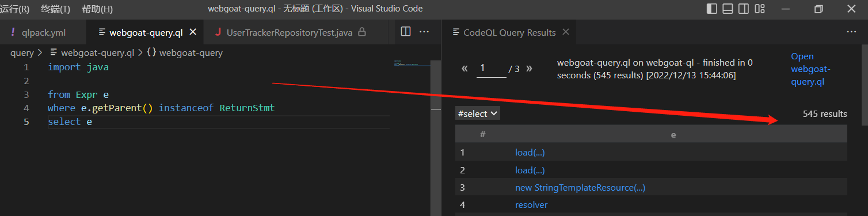Click code line 'from Expr e'
The width and height of the screenshot is (868, 216).
tap(78, 94)
